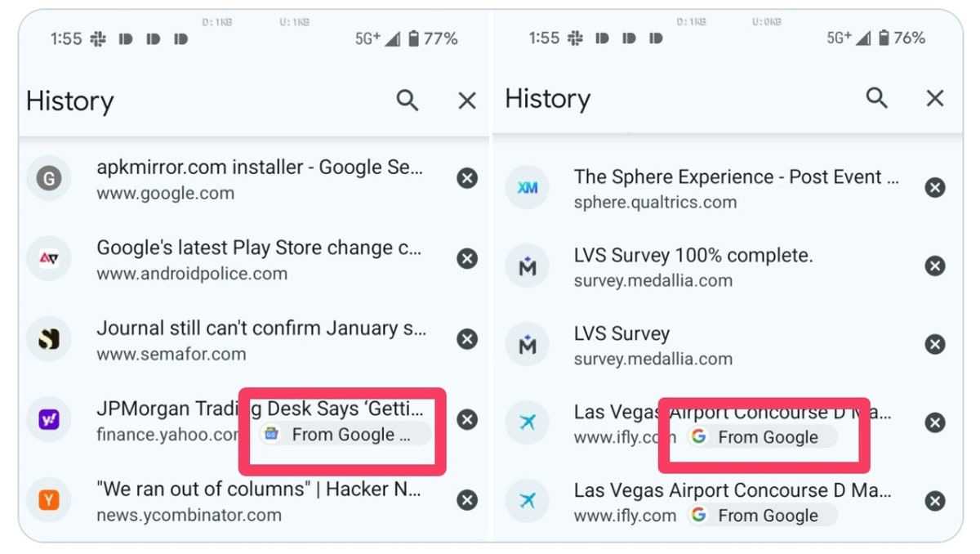Remove the Semafor Journal history entry
Image resolution: width=980 pixels, height=554 pixels.
pyautogui.click(x=467, y=339)
